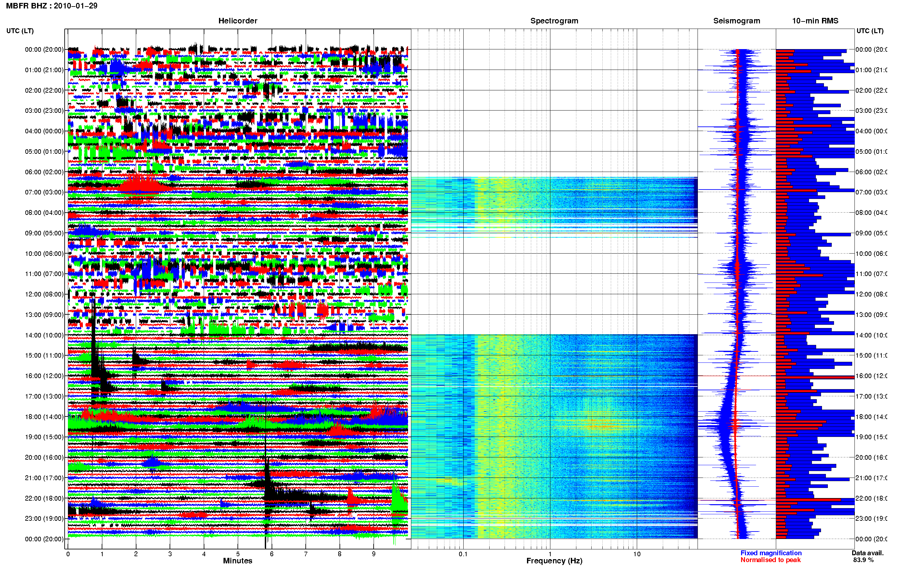Click the 'Data avail.' label
This screenshot has width=924, height=578.
[x=867, y=553]
